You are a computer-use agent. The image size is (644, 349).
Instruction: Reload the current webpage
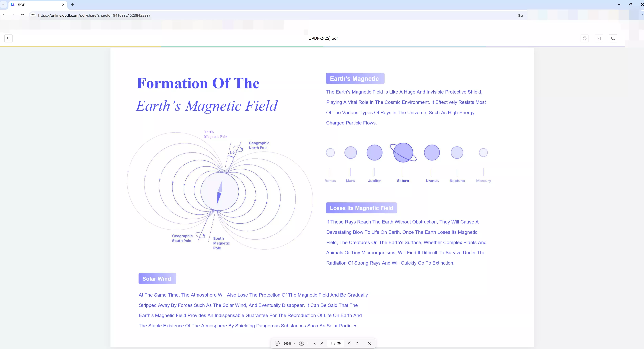[22, 15]
